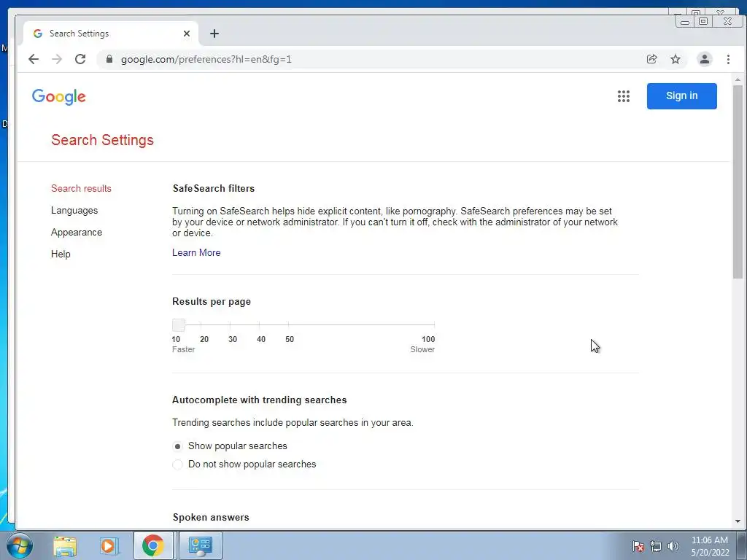Click the Chrome taskbar icon
This screenshot has width=747, height=560.
click(x=153, y=545)
